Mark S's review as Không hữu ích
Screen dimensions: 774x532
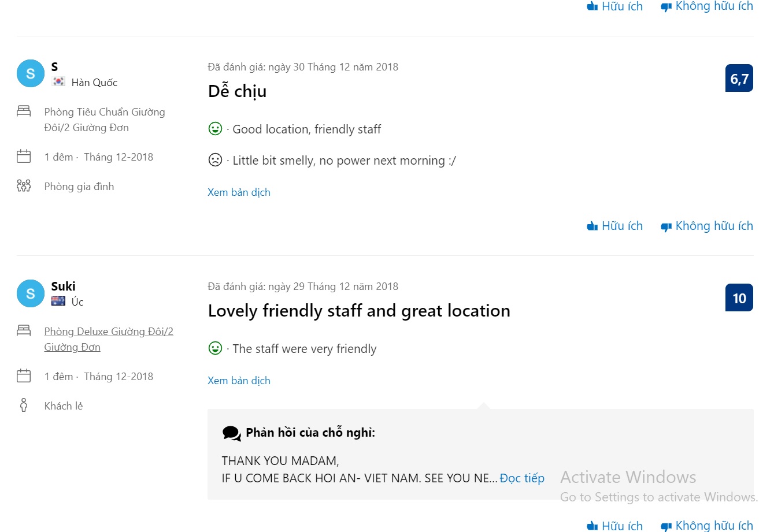(x=706, y=226)
